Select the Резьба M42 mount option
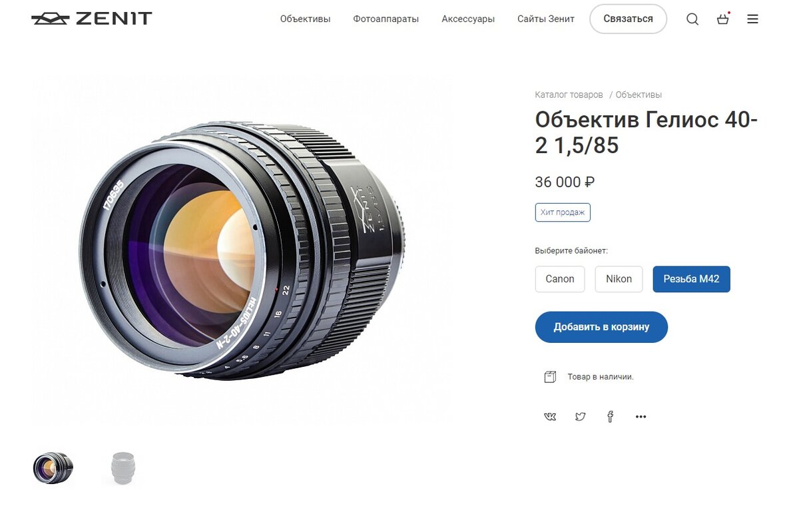Viewport: 799px width, 532px height. coord(691,279)
